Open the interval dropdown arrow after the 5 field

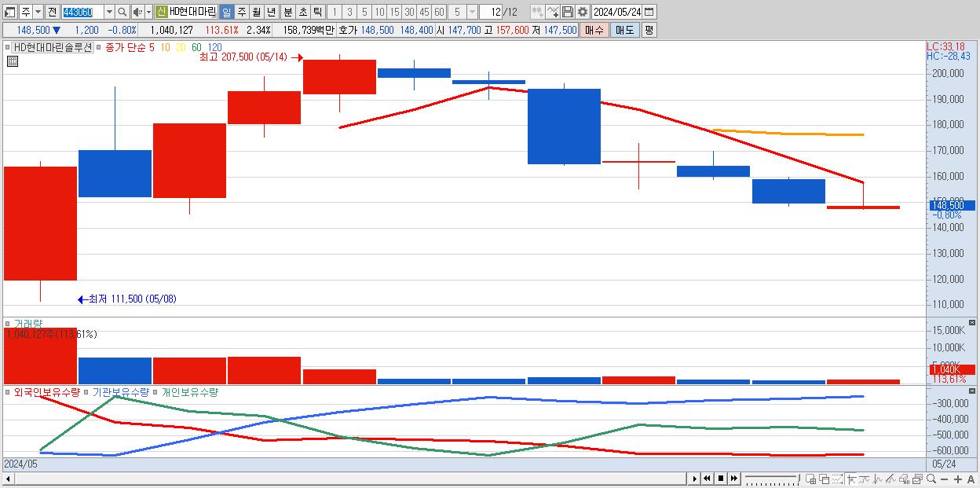472,12
